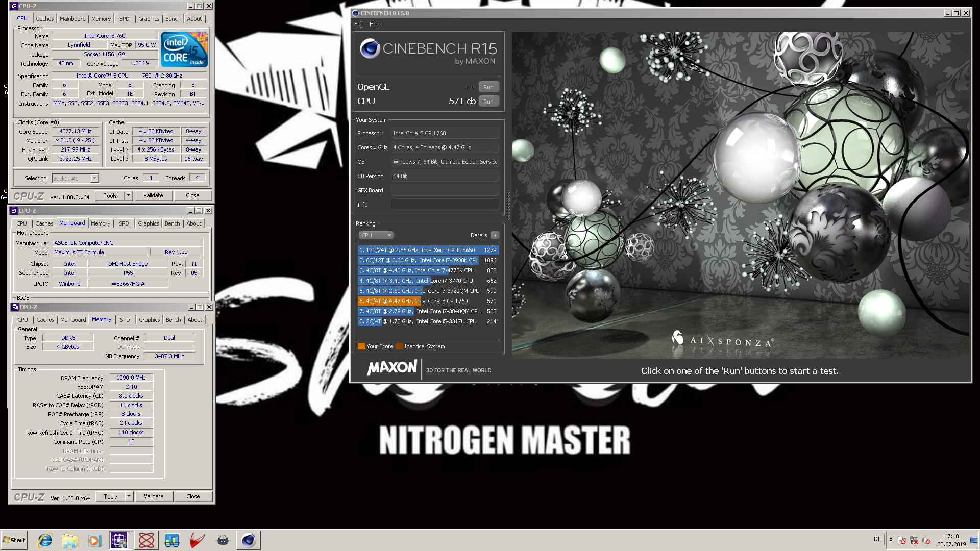
Task: Click Validate in CPU-Z processor window
Action: point(153,195)
